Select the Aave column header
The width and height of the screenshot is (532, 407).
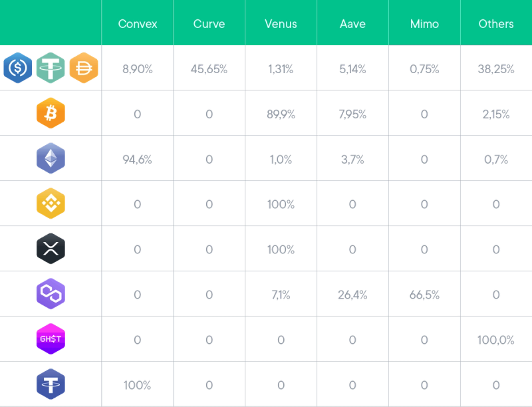[x=352, y=24]
